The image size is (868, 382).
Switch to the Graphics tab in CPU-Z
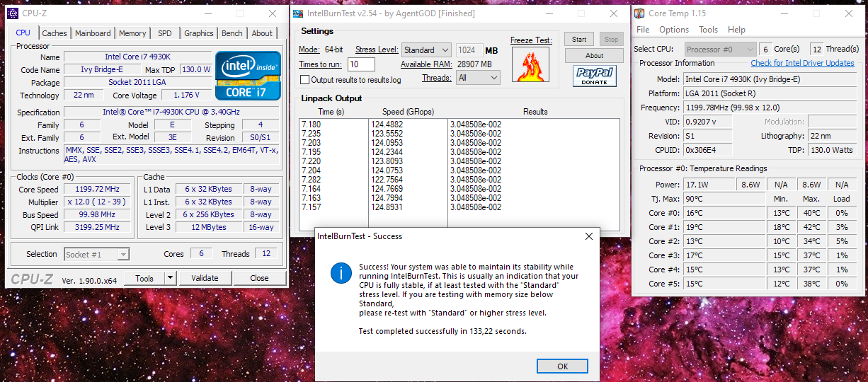pyautogui.click(x=199, y=33)
